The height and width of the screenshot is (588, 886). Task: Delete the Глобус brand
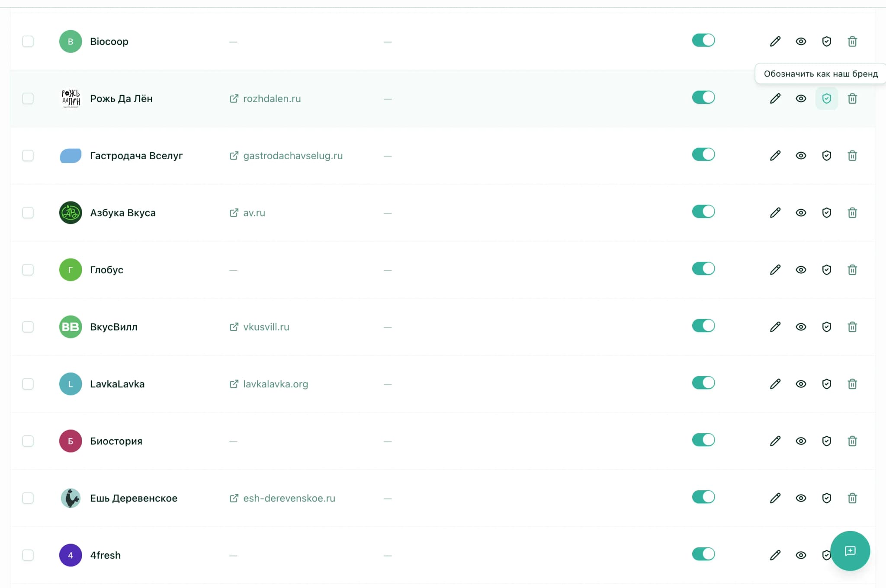tap(852, 270)
